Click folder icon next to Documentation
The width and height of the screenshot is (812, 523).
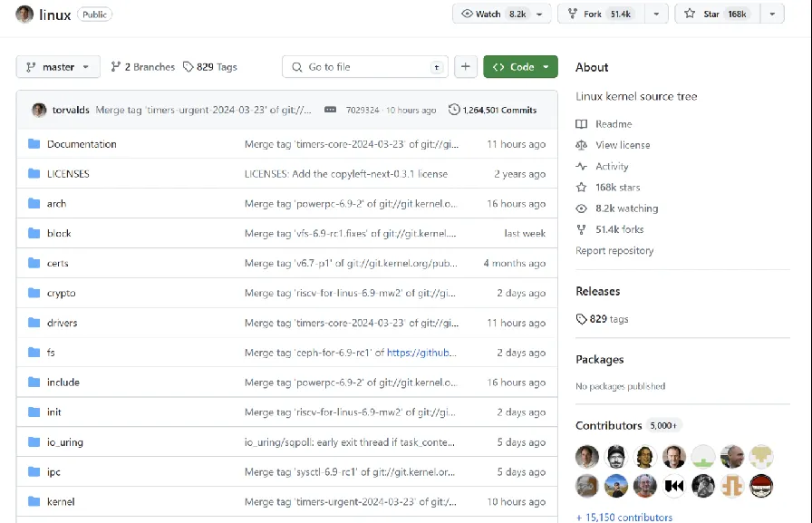coord(34,144)
